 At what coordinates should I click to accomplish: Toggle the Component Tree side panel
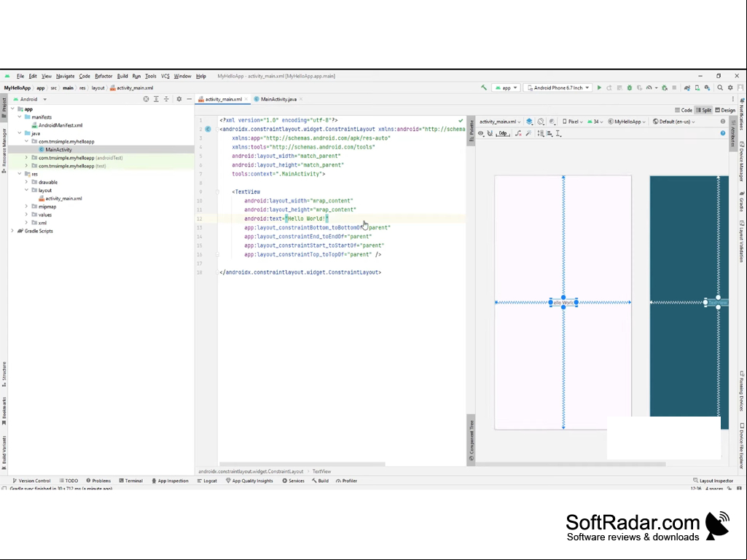pyautogui.click(x=472, y=441)
